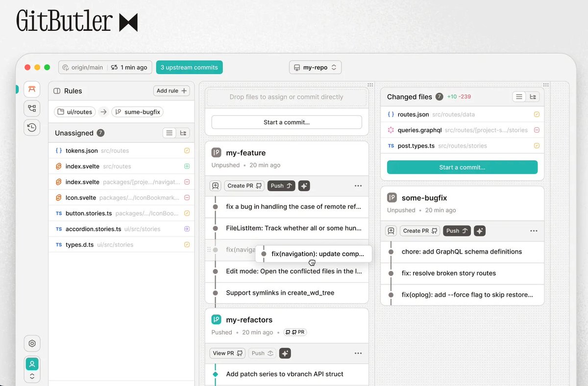The width and height of the screenshot is (588, 386).
Task: Click Create PR for some-bugfix
Action: point(420,231)
